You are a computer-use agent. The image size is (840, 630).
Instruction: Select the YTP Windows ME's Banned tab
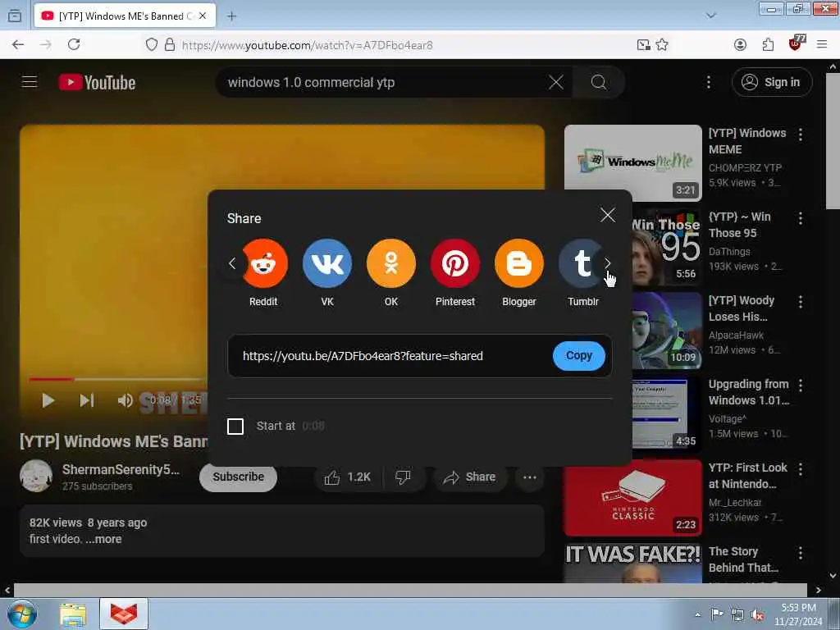coord(125,16)
